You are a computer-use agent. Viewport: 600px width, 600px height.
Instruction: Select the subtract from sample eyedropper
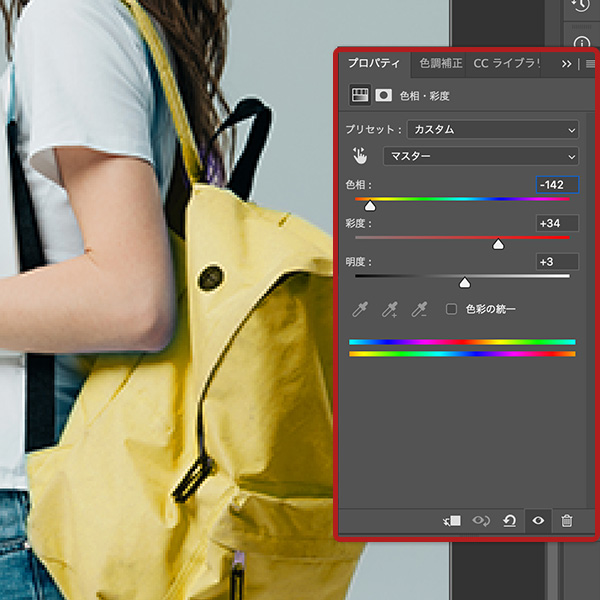click(420, 309)
